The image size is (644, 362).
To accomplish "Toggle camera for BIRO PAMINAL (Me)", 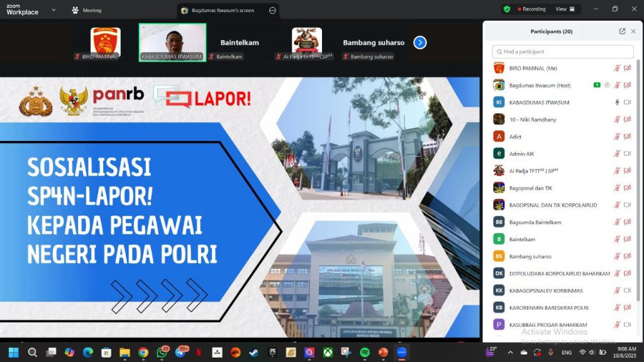I will tap(627, 69).
